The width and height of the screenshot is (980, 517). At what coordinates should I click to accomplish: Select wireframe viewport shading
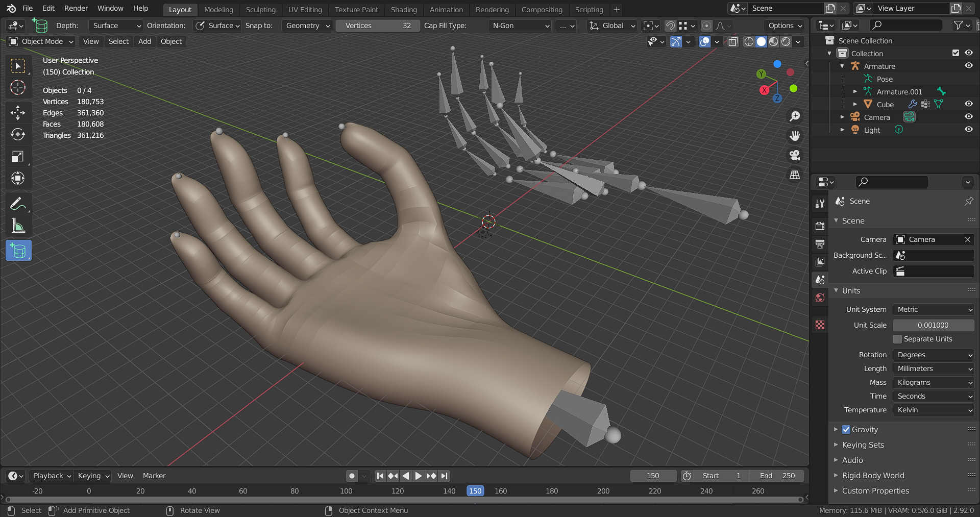(749, 42)
